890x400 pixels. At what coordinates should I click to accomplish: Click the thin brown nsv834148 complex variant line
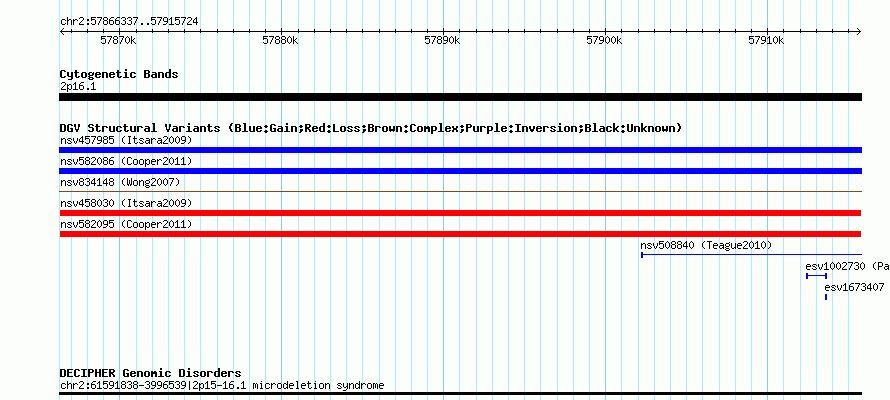click(x=460, y=192)
